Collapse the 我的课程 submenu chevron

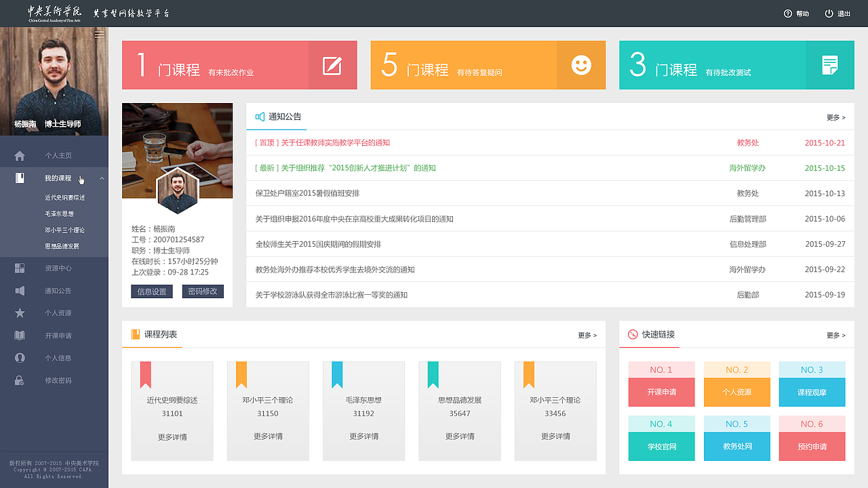click(x=101, y=178)
